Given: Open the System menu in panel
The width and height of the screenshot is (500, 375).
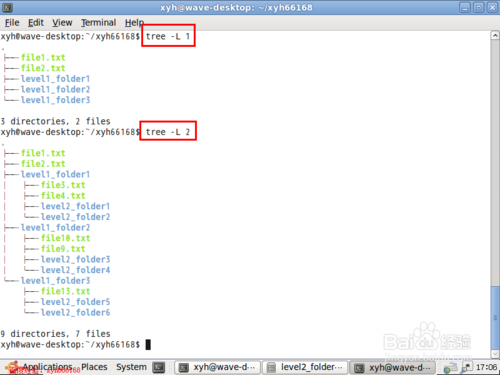Looking at the screenshot, I should (131, 367).
